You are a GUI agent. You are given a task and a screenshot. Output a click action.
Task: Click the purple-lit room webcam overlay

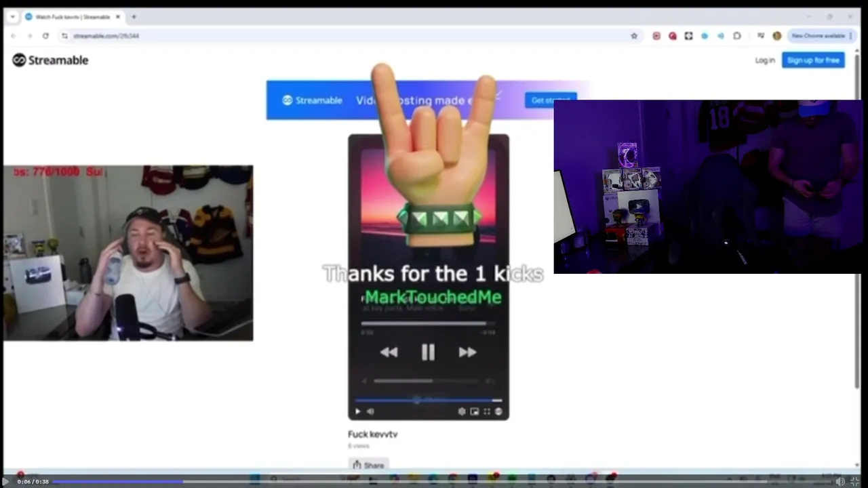[707, 187]
